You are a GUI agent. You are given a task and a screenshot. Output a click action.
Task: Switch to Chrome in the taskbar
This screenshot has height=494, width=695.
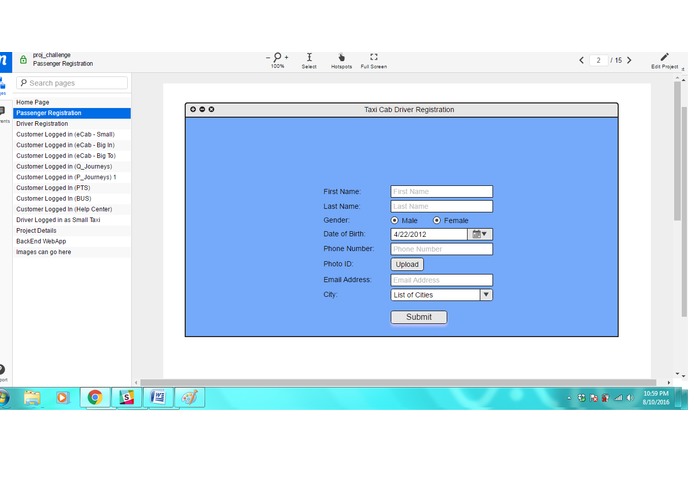(95, 398)
